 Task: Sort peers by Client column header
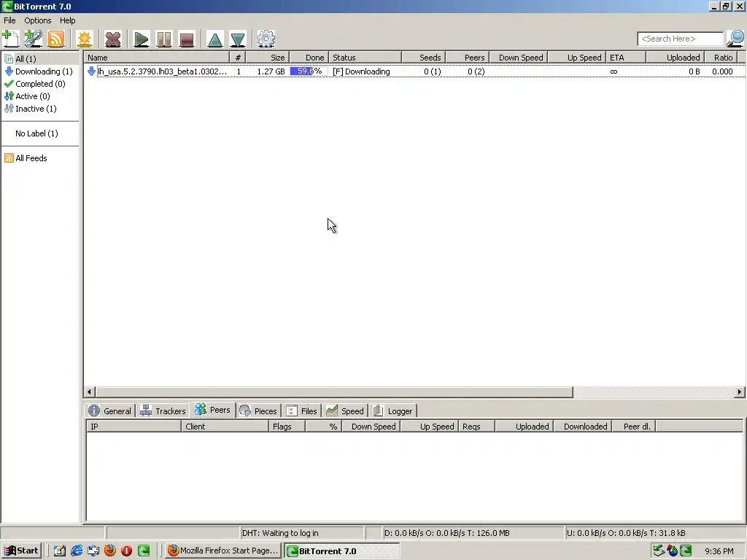pos(225,426)
